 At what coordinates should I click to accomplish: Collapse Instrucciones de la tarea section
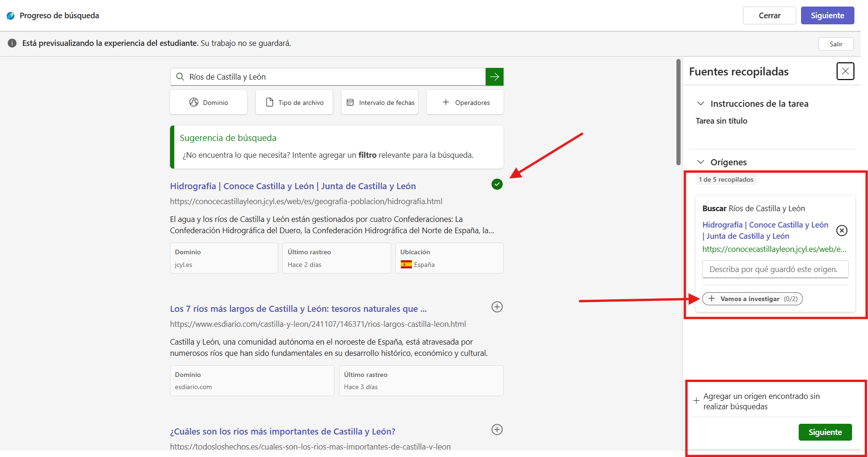point(701,103)
